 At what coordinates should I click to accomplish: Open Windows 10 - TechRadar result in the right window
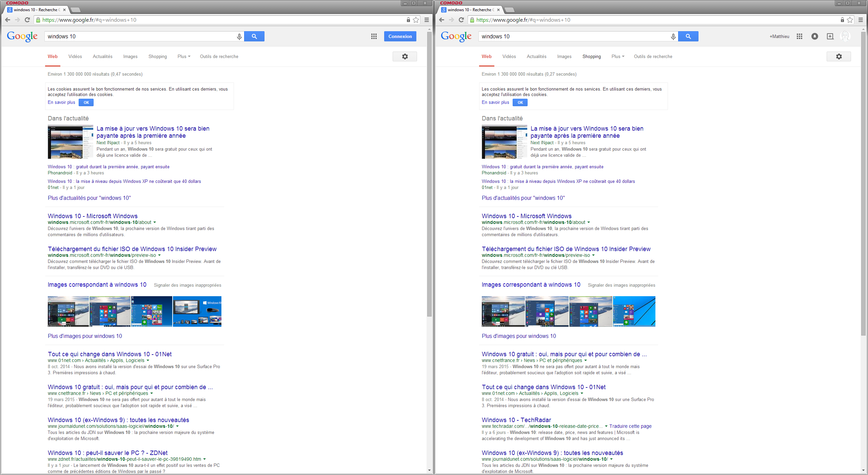(x=516, y=420)
